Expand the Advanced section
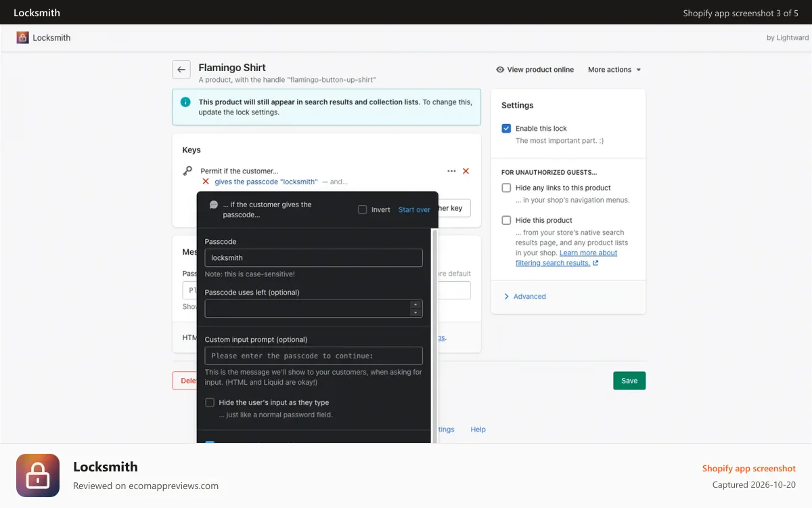Image resolution: width=812 pixels, height=508 pixels. click(x=525, y=297)
